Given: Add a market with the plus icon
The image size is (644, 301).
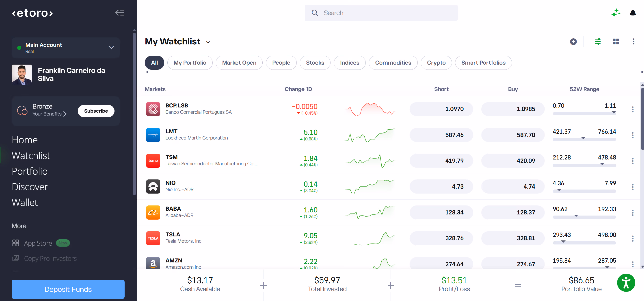Looking at the screenshot, I should point(573,41).
